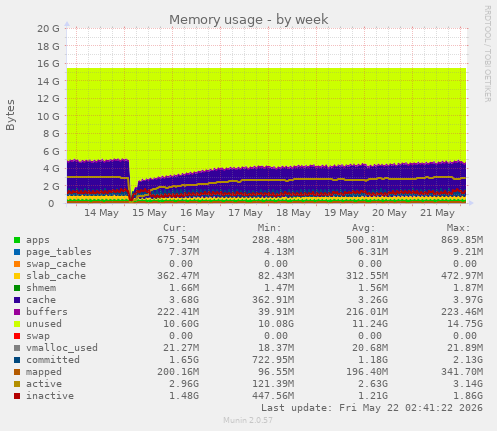Click the swap_cache orange legend swatch
This screenshot has width=497, height=431.
[x=17, y=264]
